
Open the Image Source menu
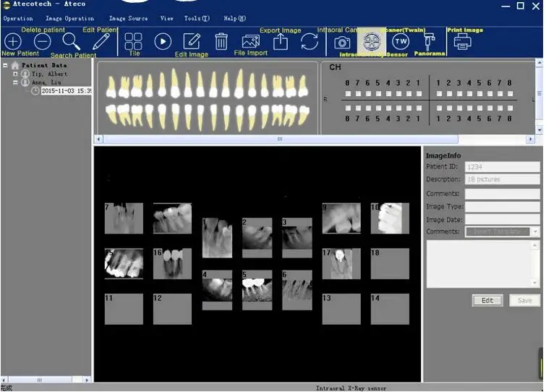(x=128, y=18)
